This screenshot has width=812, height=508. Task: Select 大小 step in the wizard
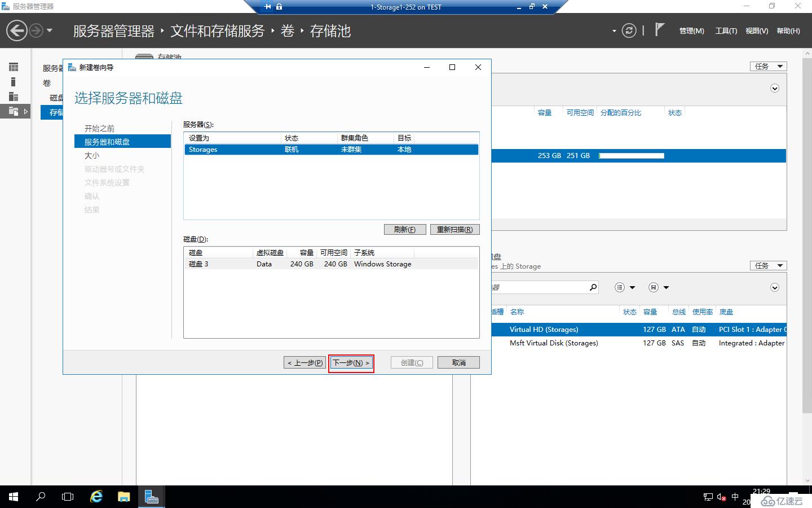pyautogui.click(x=92, y=155)
